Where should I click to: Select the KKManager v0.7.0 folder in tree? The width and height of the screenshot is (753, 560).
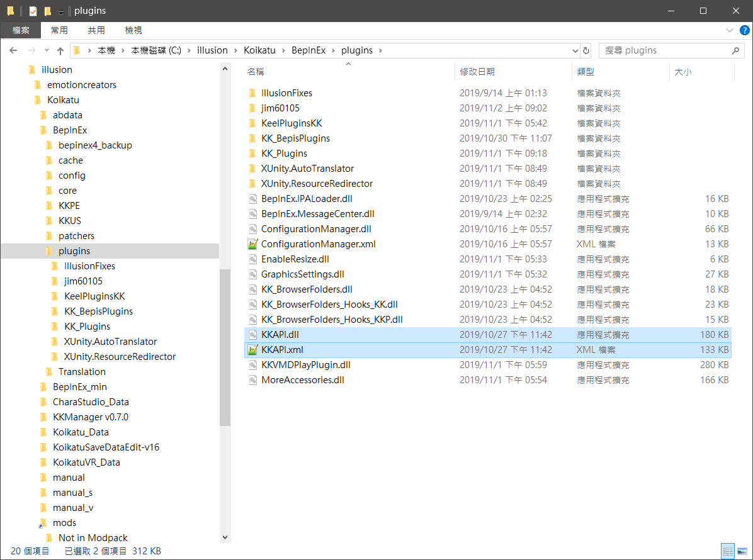tap(90, 417)
